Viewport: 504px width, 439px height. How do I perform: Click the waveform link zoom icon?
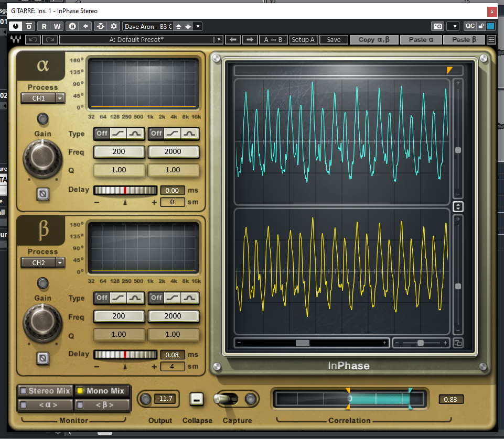click(458, 206)
